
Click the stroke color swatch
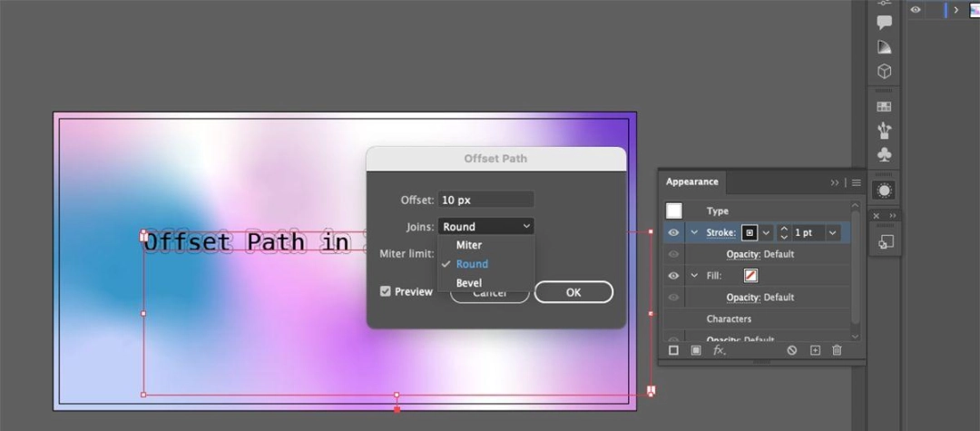(750, 233)
